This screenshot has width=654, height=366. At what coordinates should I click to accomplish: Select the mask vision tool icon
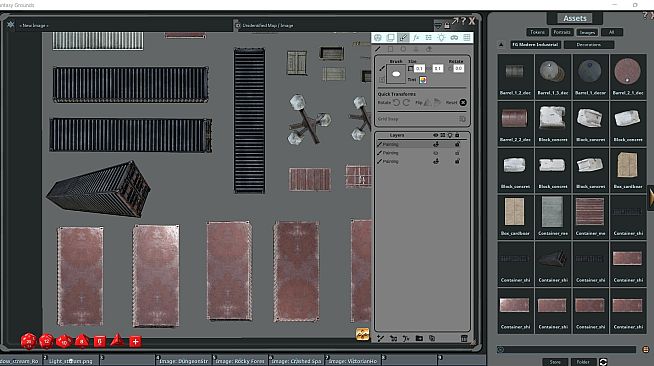454,38
